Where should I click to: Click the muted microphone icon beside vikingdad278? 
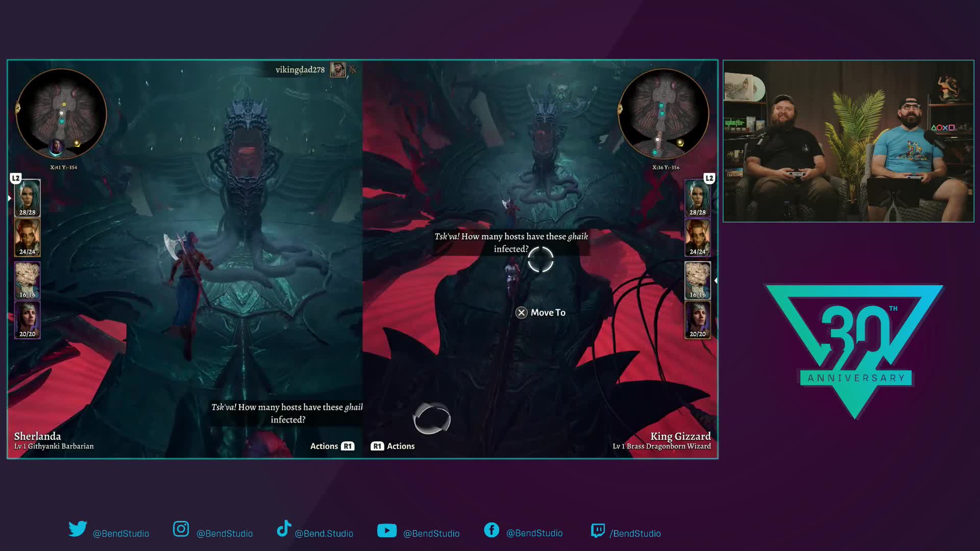click(x=353, y=69)
